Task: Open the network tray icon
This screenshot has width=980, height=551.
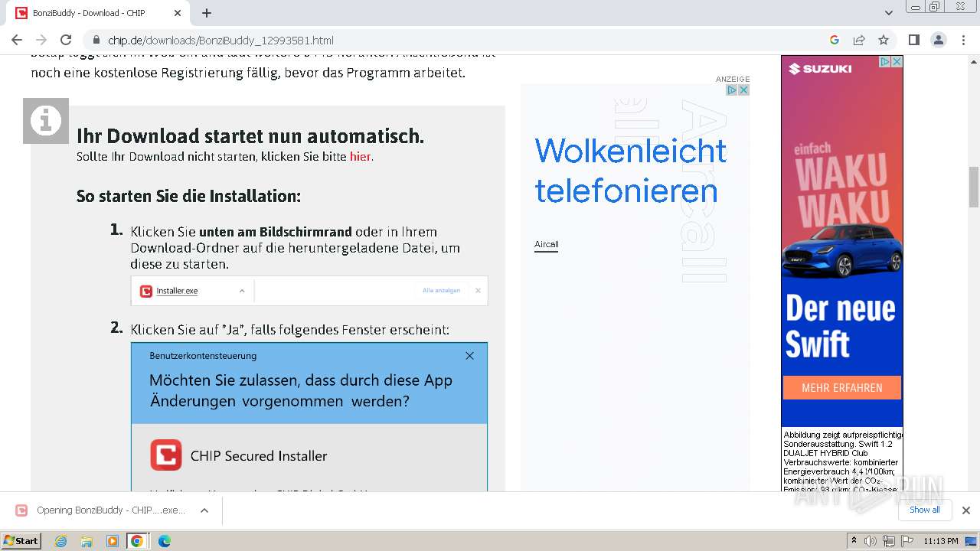Action: coord(889,541)
